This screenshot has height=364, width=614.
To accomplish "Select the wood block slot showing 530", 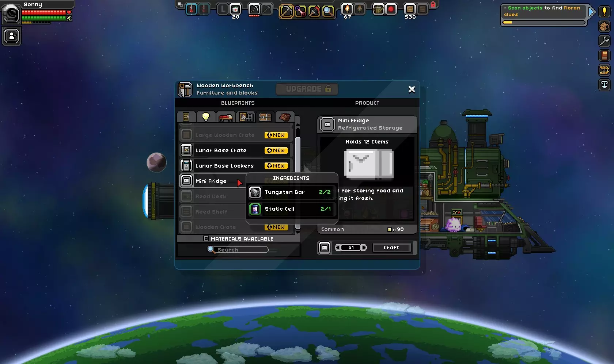I will click(410, 9).
